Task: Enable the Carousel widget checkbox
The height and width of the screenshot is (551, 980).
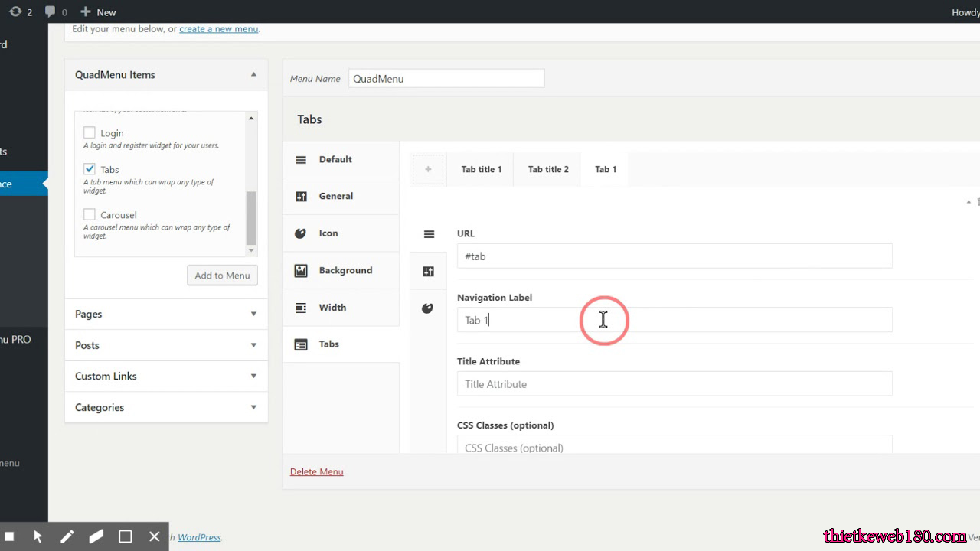Action: pyautogui.click(x=89, y=214)
